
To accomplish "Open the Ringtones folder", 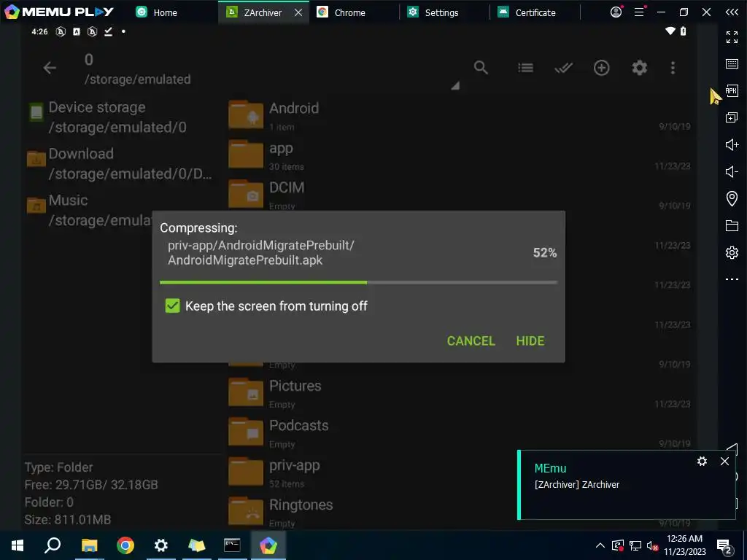I will (371, 513).
